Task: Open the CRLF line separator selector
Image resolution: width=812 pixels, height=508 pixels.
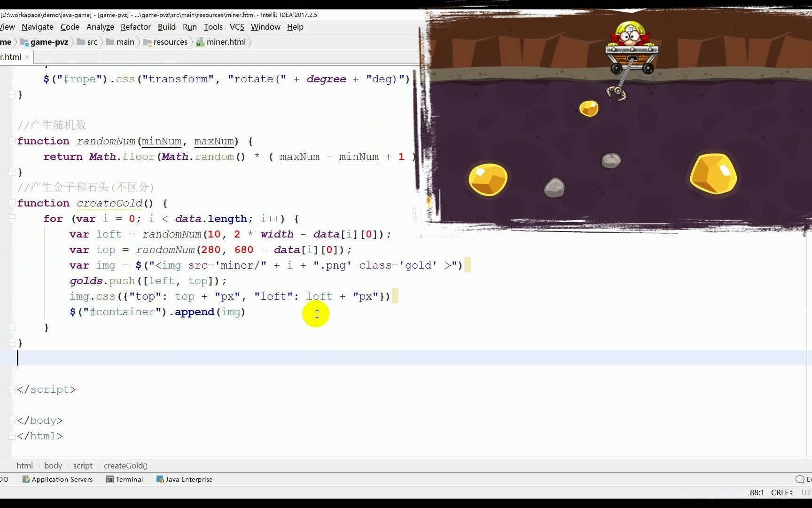Action: (782, 492)
